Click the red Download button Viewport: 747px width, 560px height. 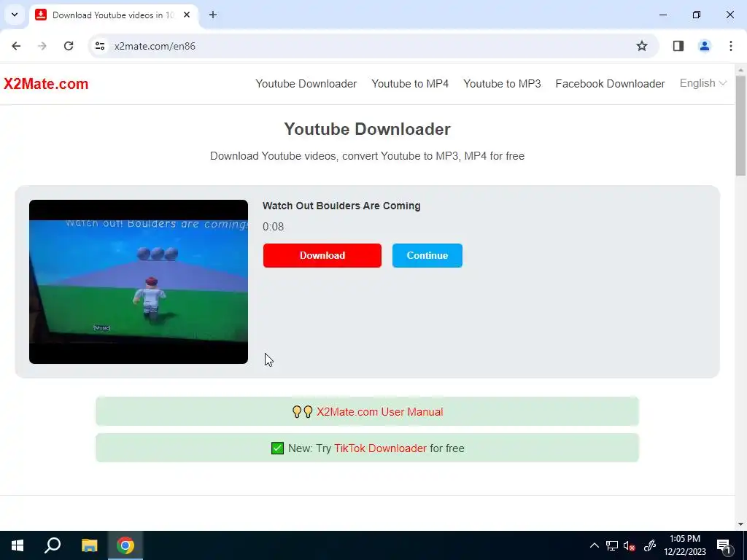322,256
